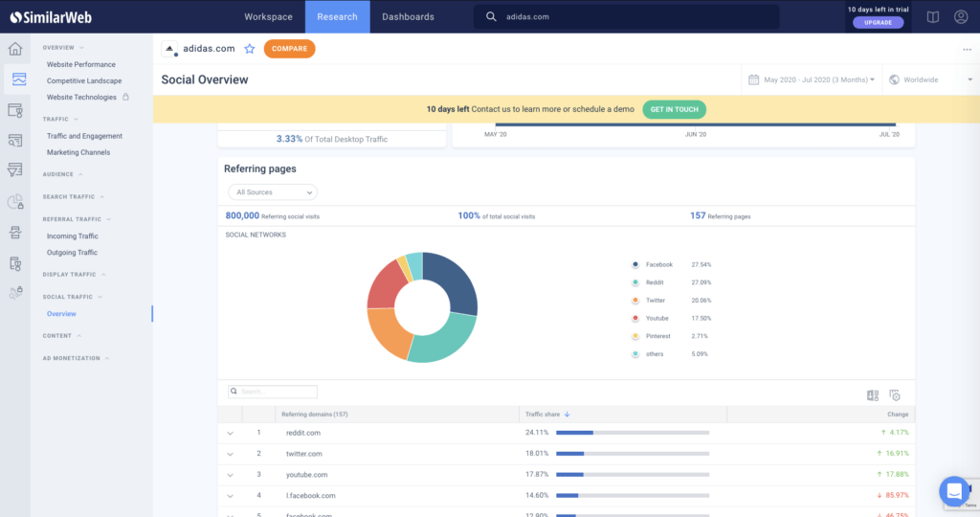Open Outgoing Traffic in sidebar

[x=72, y=253]
